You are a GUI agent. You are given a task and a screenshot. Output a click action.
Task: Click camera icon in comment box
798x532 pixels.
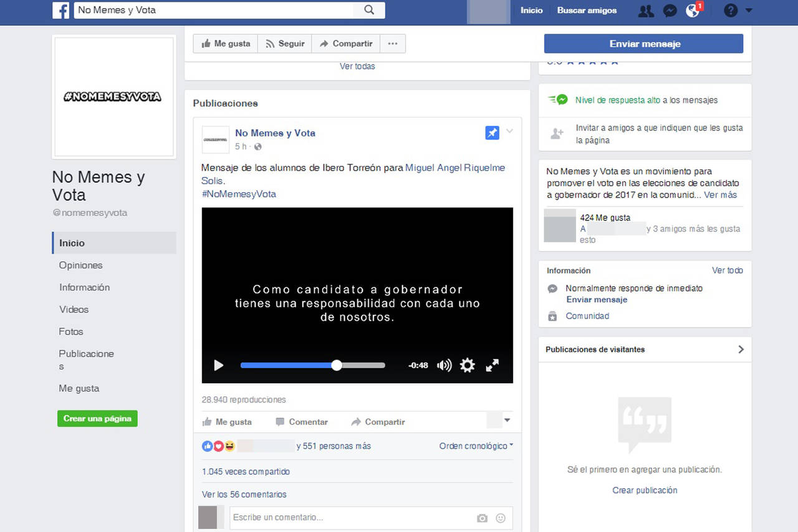click(x=482, y=518)
